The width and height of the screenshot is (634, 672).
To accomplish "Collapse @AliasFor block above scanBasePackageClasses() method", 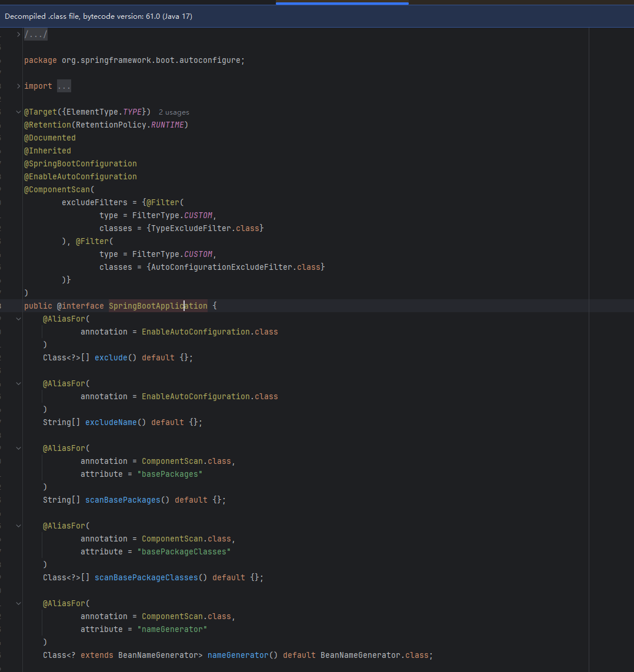I will (18, 526).
